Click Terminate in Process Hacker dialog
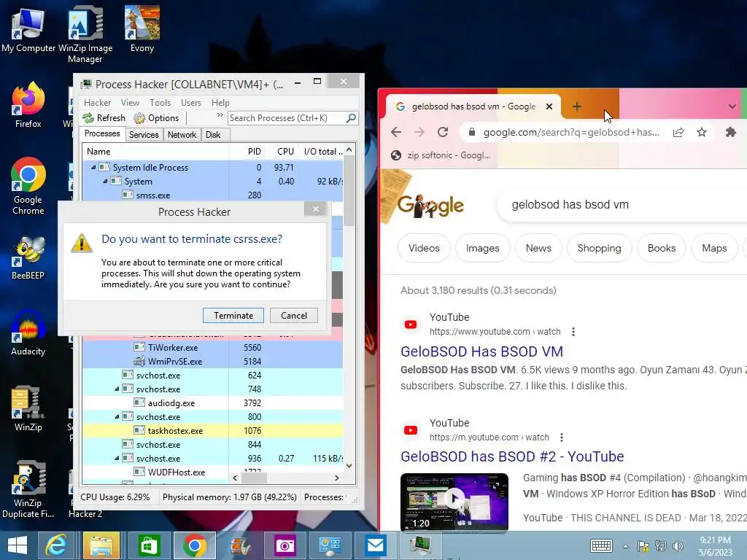The height and width of the screenshot is (560, 747). click(233, 315)
